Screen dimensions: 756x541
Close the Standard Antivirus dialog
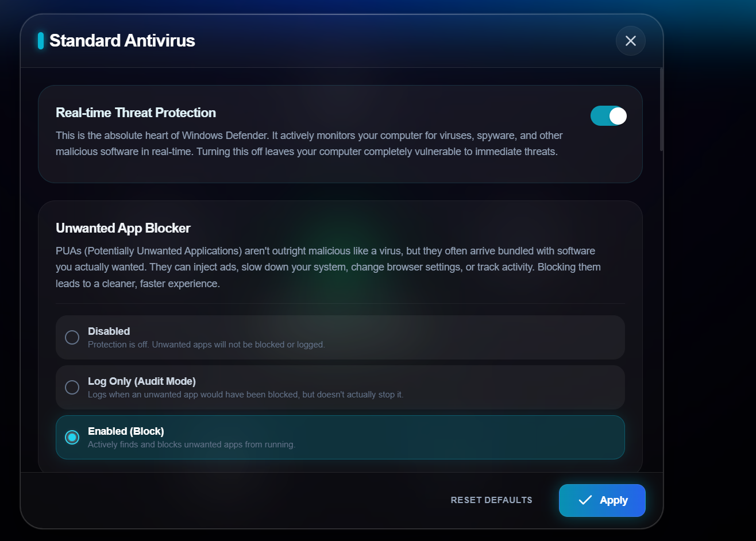[x=630, y=41]
